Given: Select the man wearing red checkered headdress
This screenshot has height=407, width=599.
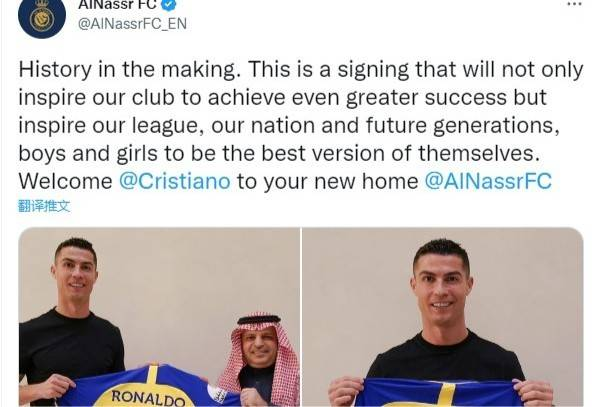Looking at the screenshot, I should pos(259,359).
